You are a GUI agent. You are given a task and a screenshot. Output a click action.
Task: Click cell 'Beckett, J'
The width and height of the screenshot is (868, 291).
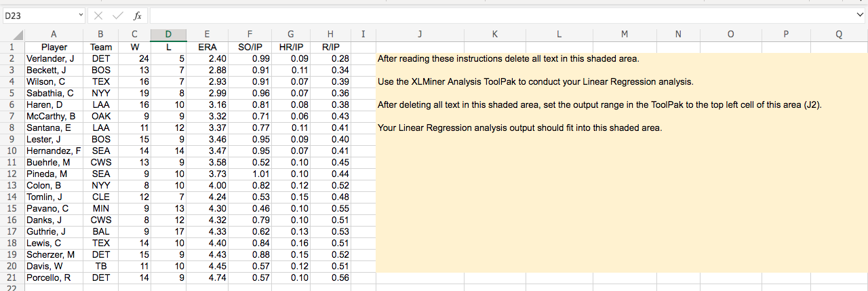54,70
